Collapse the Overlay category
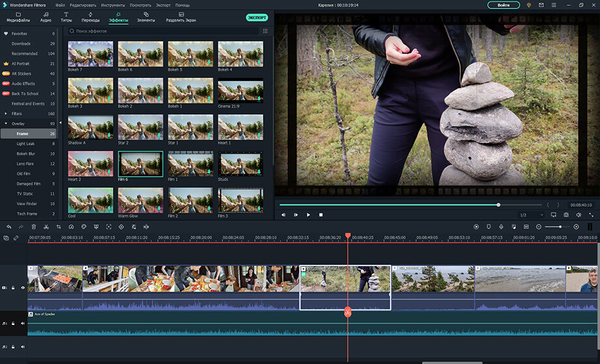600x364 pixels. point(6,124)
